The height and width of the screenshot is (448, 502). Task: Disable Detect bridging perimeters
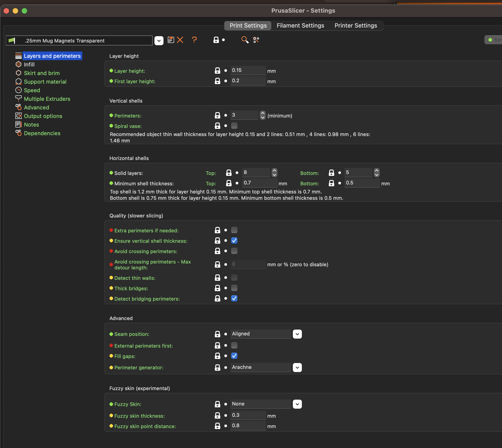coord(234,298)
